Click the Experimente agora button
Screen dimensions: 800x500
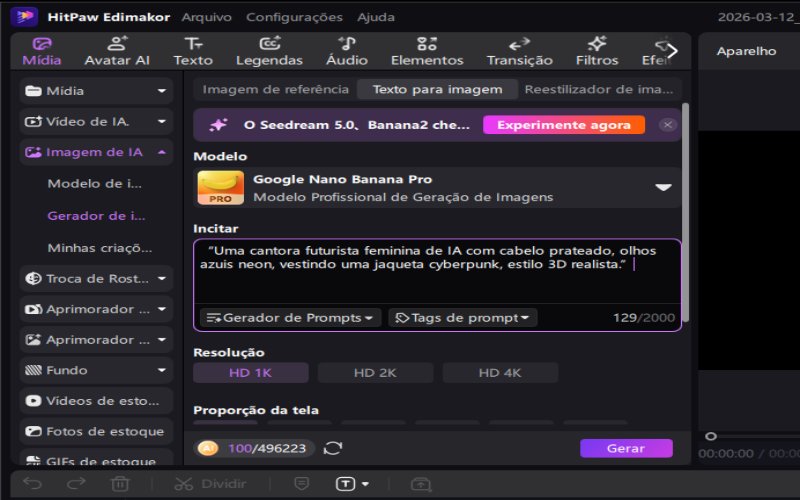[563, 125]
